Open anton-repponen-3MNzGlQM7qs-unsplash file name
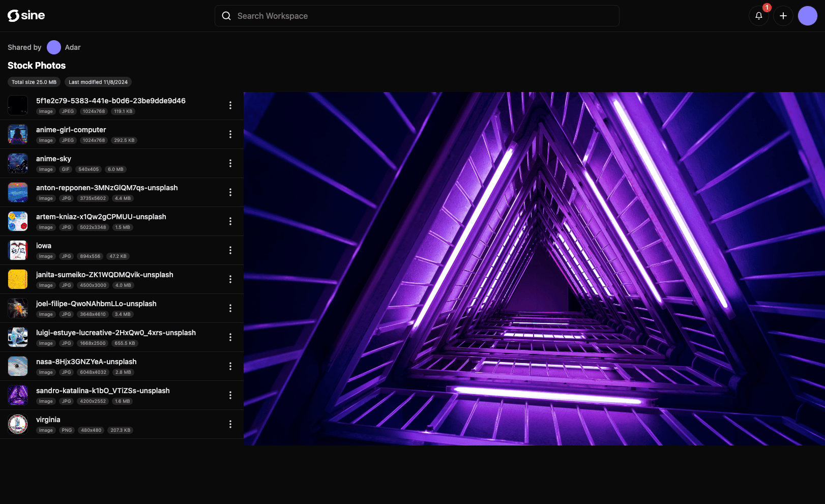 click(x=107, y=188)
